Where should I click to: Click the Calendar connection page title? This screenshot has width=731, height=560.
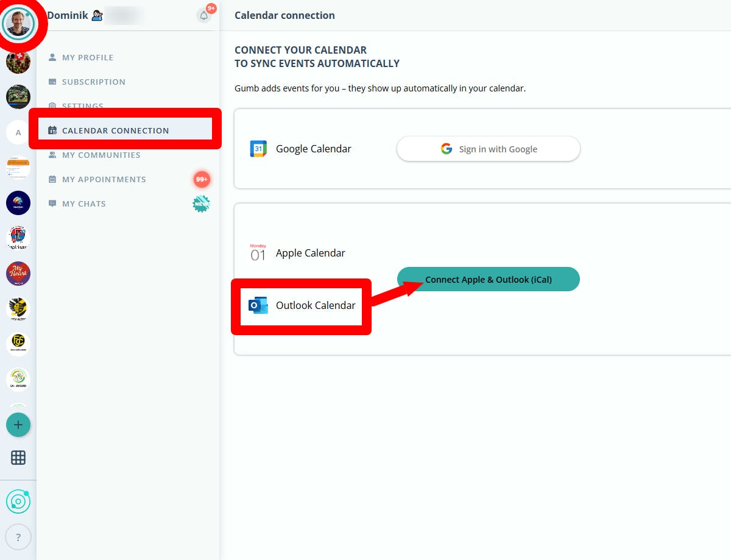point(284,15)
